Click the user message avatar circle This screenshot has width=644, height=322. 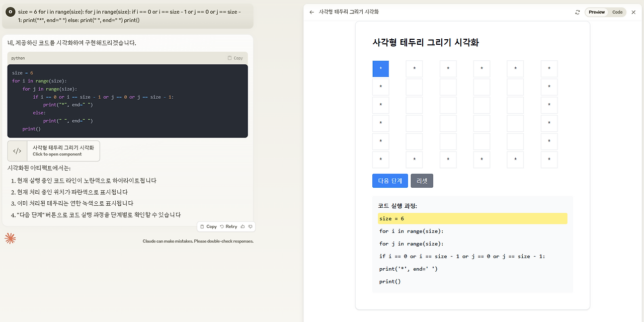[11, 12]
